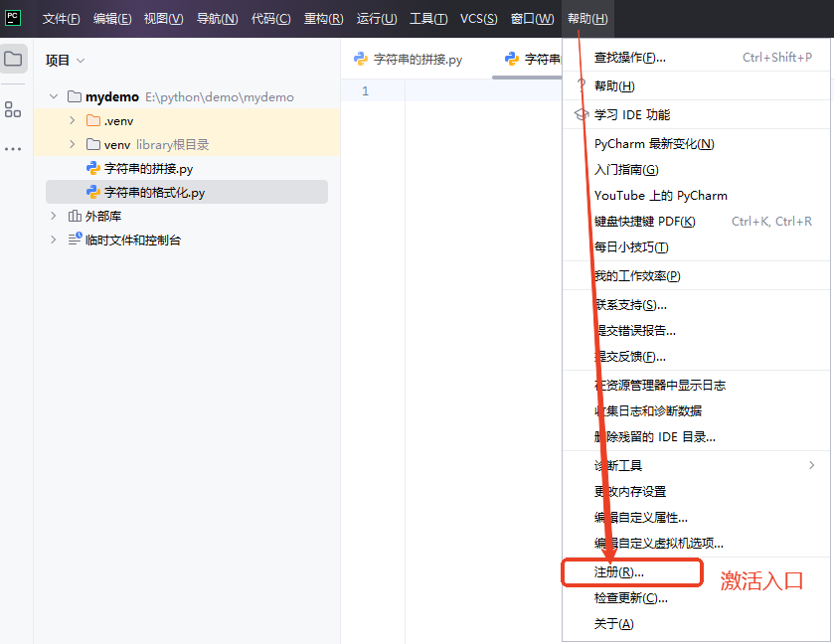Open the Project tool window folder icon
The width and height of the screenshot is (834, 644).
[x=13, y=60]
